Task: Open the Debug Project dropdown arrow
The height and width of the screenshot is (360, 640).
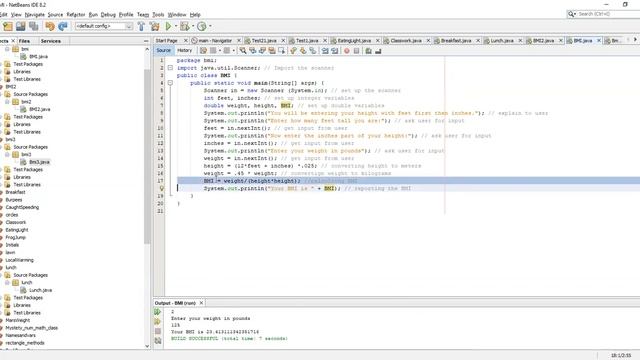Action: (x=193, y=26)
